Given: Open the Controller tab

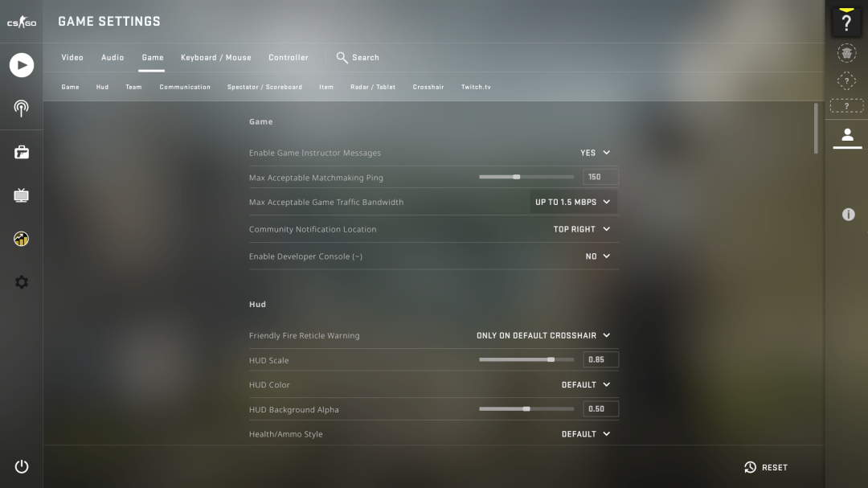Looking at the screenshot, I should pyautogui.click(x=289, y=58).
